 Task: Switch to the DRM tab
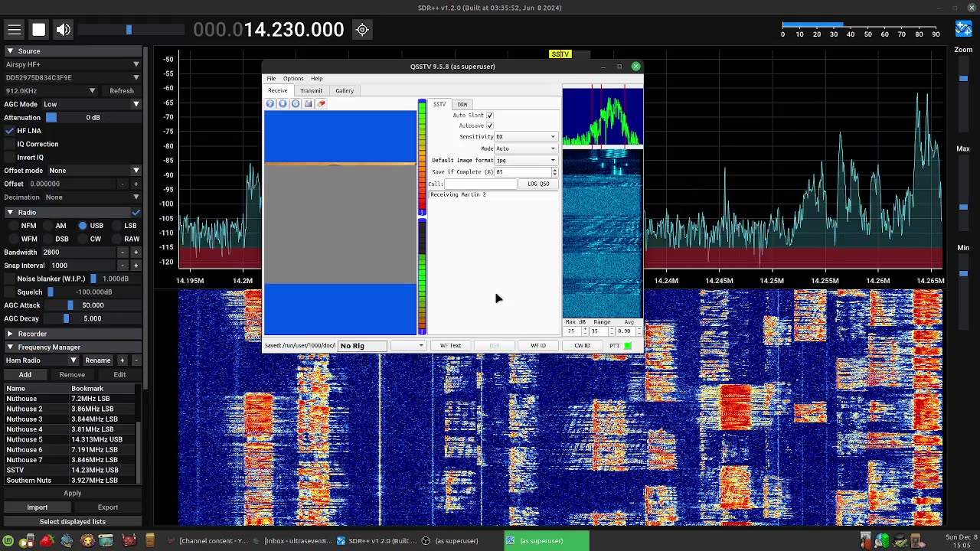(x=462, y=104)
